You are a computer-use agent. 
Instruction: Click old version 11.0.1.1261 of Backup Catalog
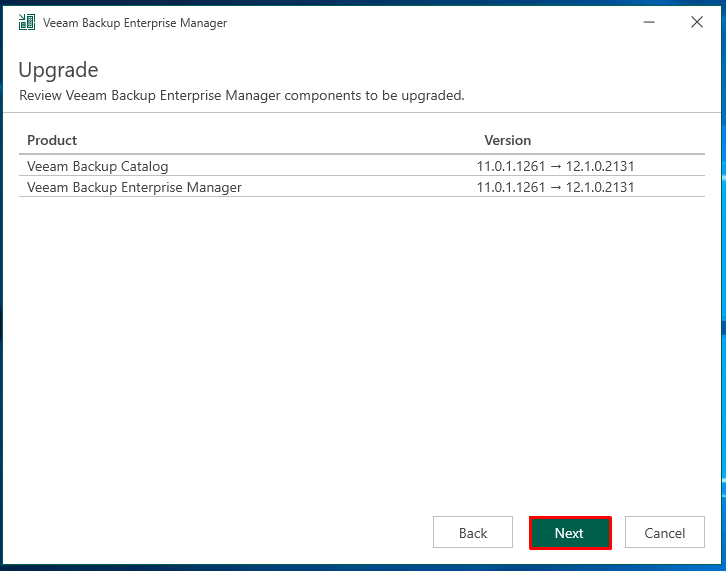point(511,166)
